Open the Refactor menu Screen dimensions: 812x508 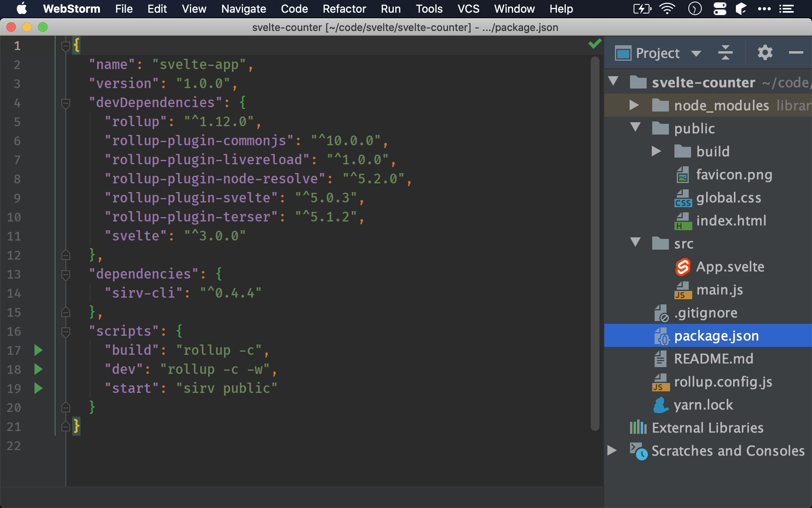[x=344, y=9]
